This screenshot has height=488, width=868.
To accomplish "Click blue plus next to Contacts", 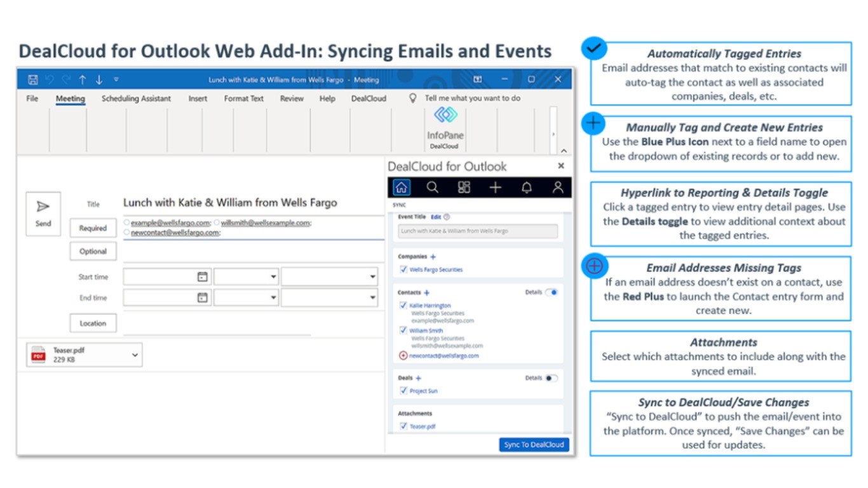I will coord(427,293).
